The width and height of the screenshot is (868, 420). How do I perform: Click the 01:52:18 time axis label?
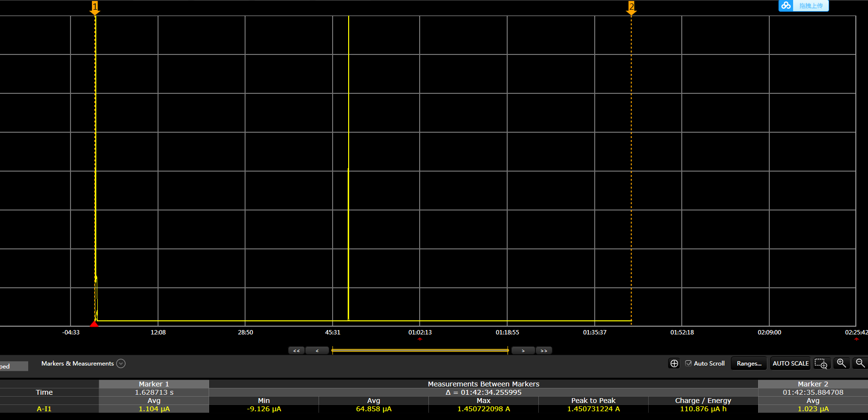(x=682, y=332)
